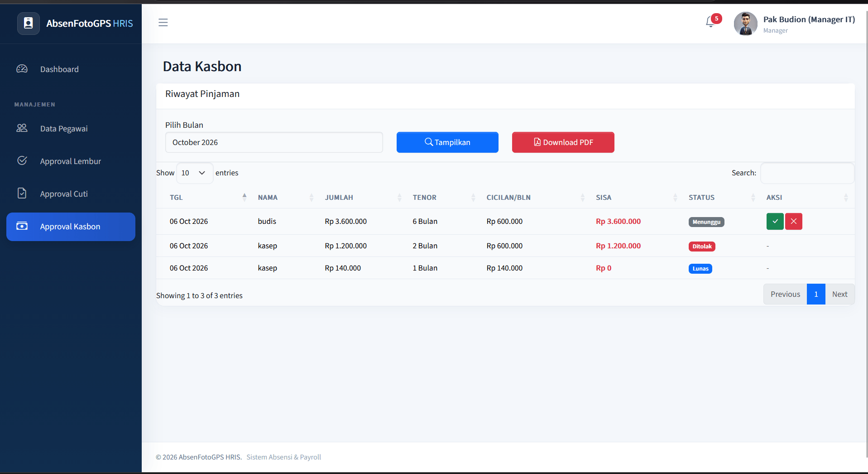Image resolution: width=868 pixels, height=474 pixels.
Task: Select Approval Kasbon sidebar item
Action: coord(71,227)
